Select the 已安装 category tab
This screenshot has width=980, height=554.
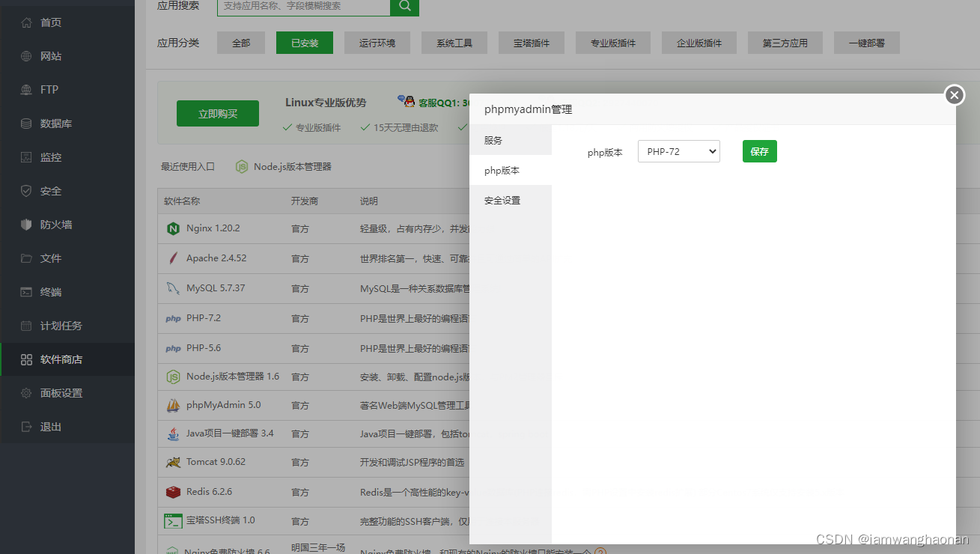(305, 43)
